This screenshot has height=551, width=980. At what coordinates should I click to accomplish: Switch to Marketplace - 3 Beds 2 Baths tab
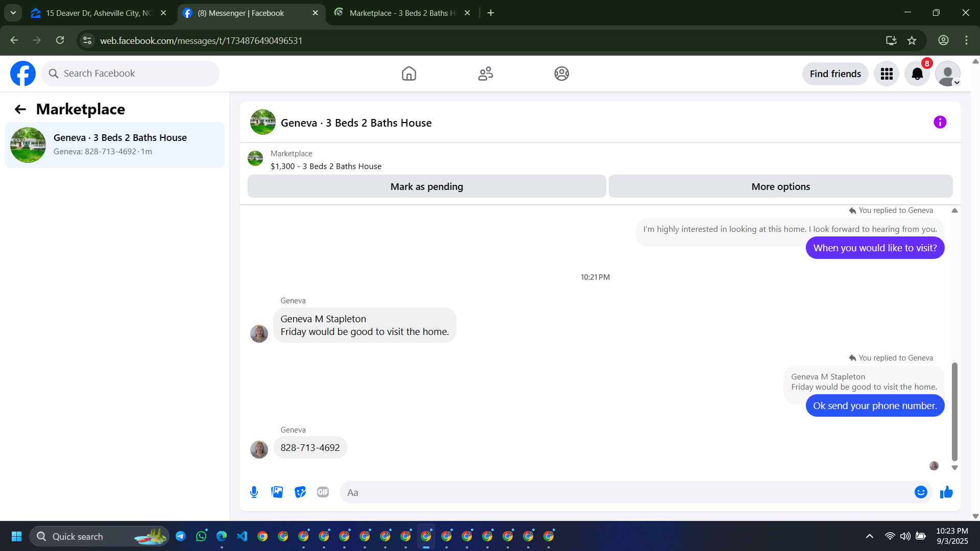click(403, 13)
